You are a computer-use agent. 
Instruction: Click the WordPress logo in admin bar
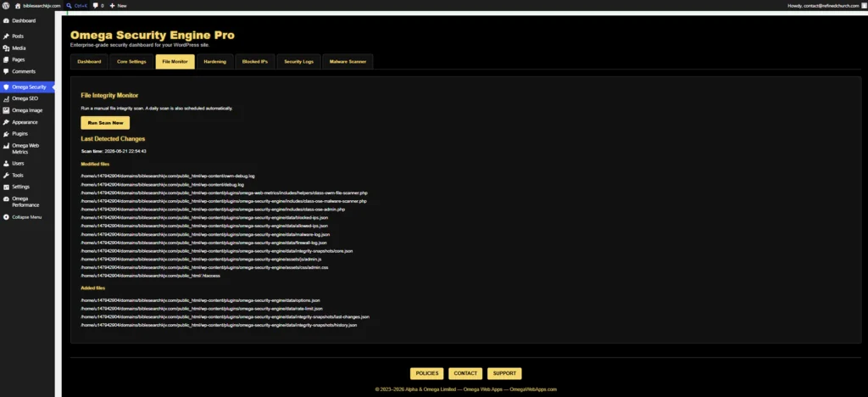pos(6,6)
